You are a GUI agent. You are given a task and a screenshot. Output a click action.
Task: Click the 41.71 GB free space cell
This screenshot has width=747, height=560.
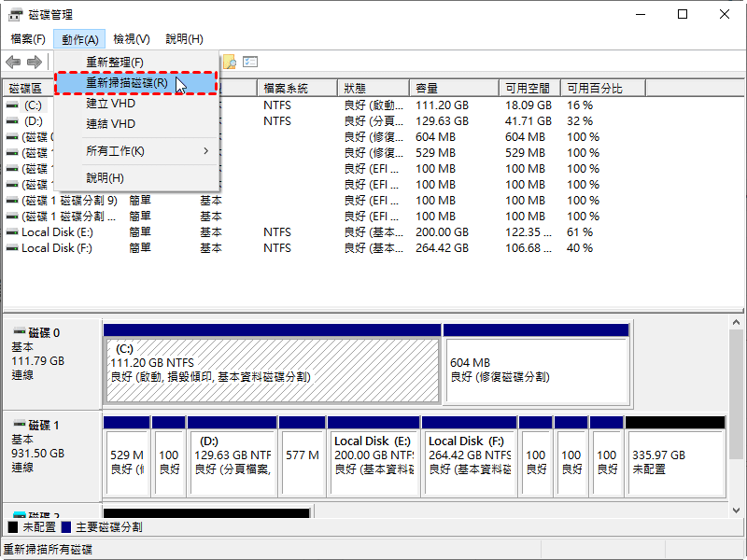click(x=529, y=121)
